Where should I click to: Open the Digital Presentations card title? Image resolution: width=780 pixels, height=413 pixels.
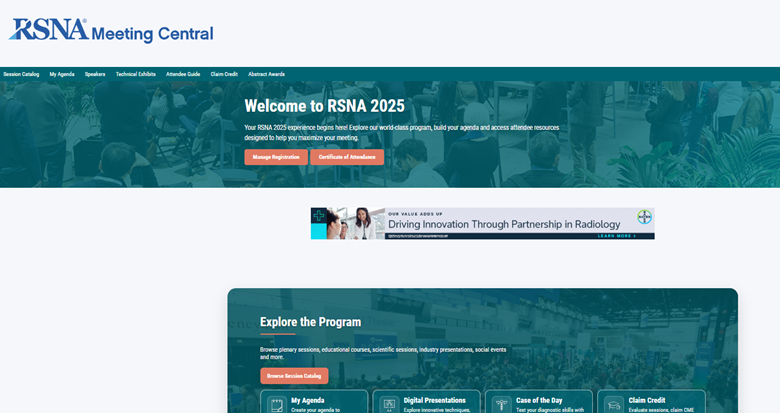[434, 400]
